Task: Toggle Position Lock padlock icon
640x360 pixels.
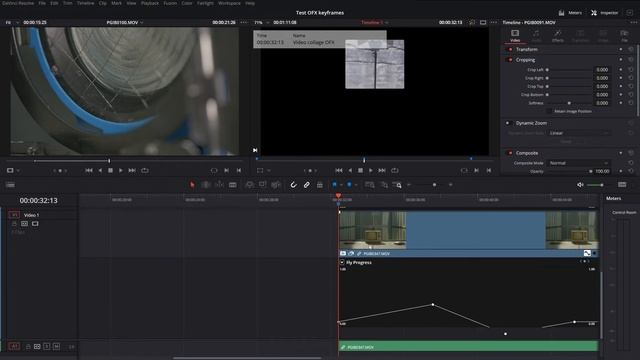Action: (320, 185)
